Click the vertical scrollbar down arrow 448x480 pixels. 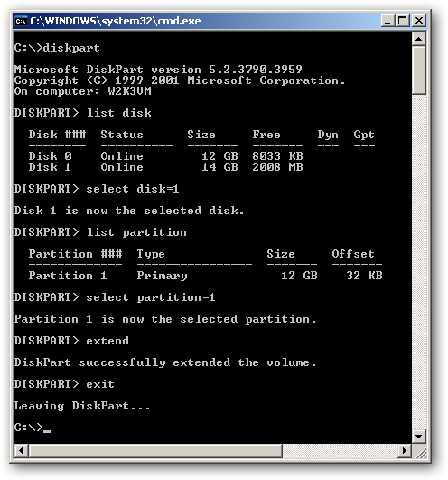click(x=419, y=436)
